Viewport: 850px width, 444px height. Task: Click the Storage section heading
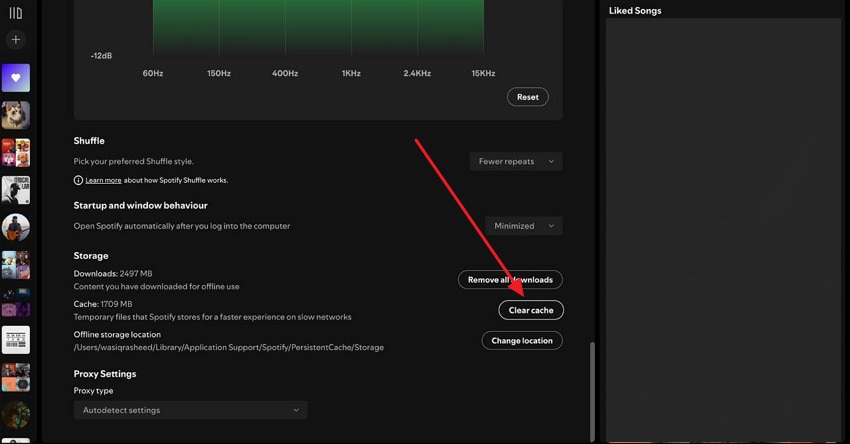pyautogui.click(x=91, y=255)
